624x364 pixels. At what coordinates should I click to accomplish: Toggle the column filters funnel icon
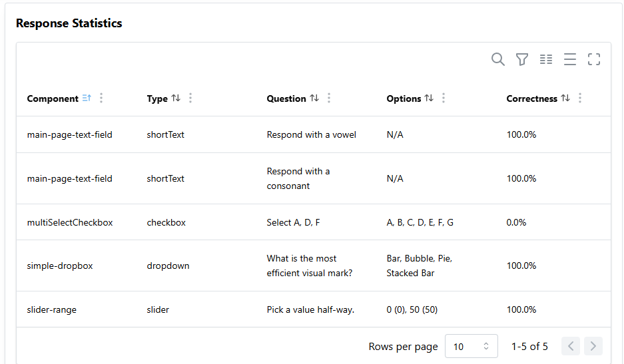pos(522,59)
